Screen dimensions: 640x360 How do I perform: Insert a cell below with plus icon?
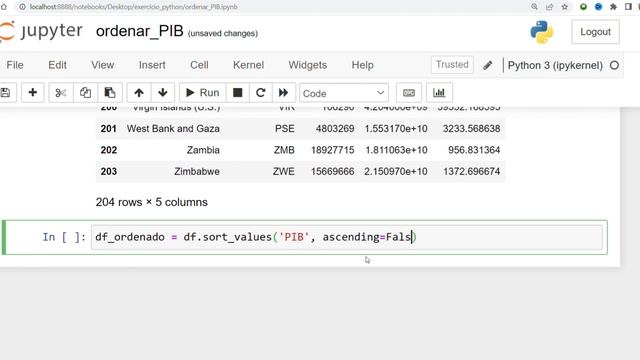tap(33, 93)
